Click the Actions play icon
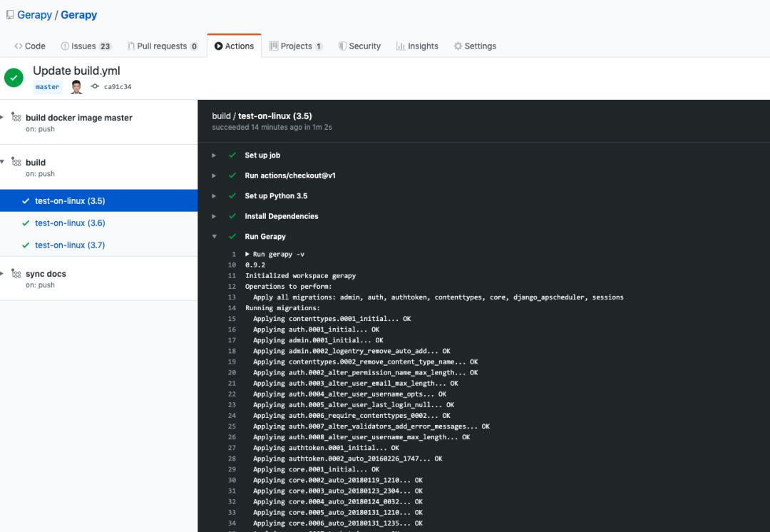 click(218, 46)
